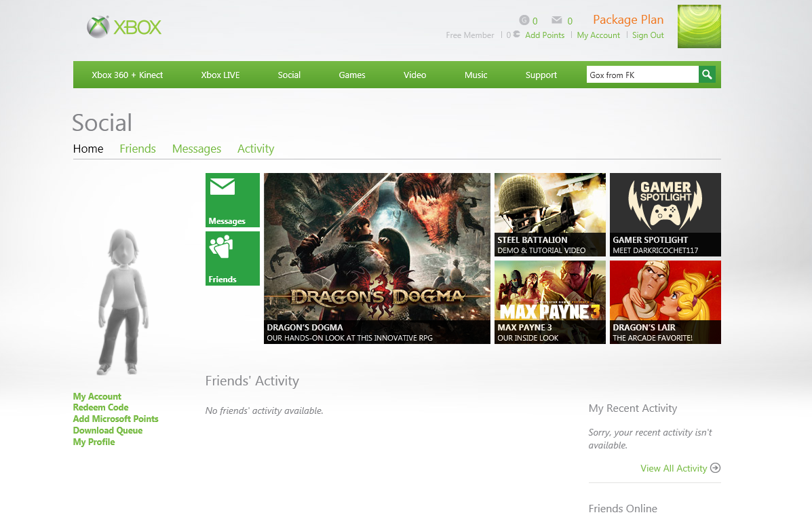
Task: Open Xbox 360 + Kinect menu
Action: click(x=128, y=75)
